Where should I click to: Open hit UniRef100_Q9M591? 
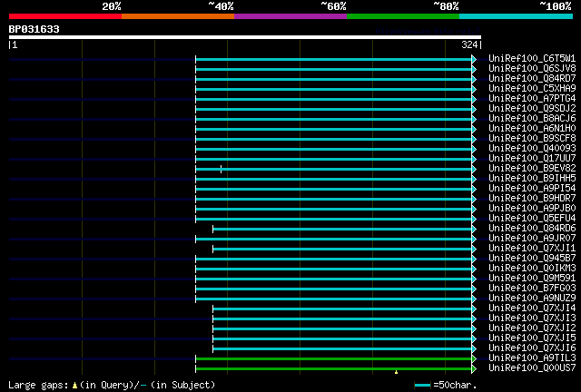click(x=532, y=279)
